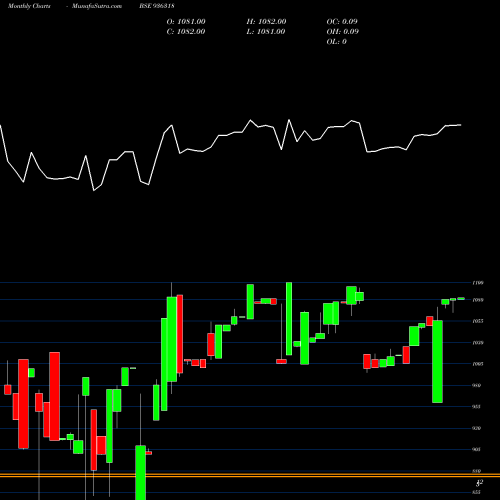The height and width of the screenshot is (500, 500).
Task: Click the 'MunafaSutra.com' label
Action: coord(97,6)
